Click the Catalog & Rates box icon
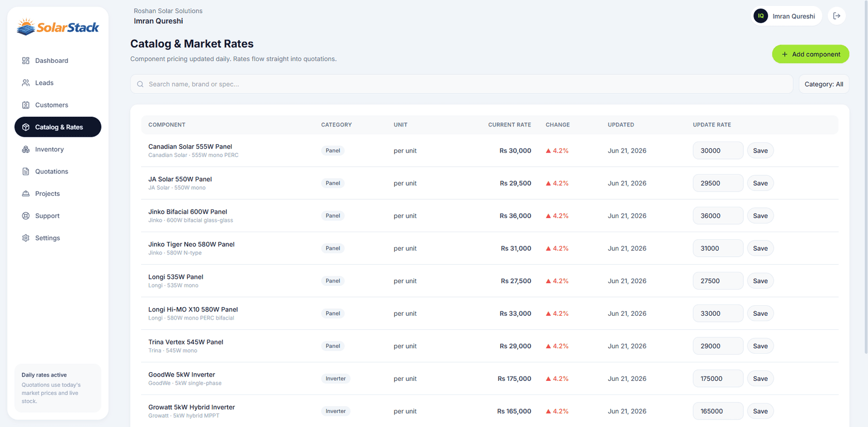 point(25,127)
